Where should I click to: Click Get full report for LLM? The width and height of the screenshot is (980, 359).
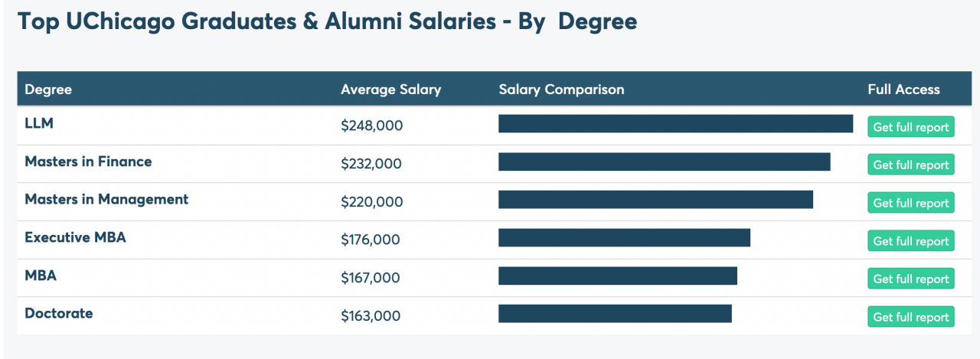tap(910, 127)
